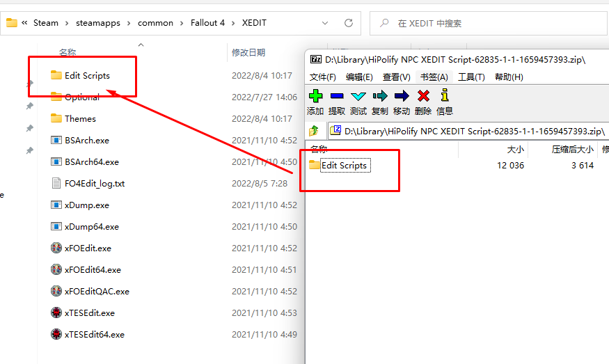Sort Explorer list by 名称 column
The image size is (609, 364).
pyautogui.click(x=68, y=52)
